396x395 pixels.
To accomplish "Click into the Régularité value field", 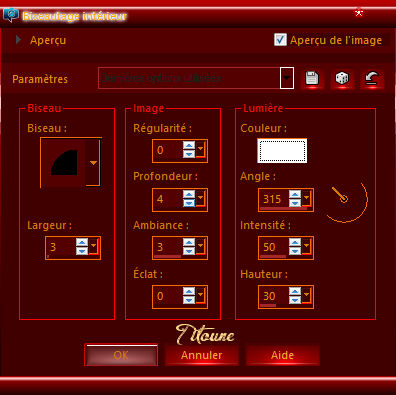I will [168, 150].
